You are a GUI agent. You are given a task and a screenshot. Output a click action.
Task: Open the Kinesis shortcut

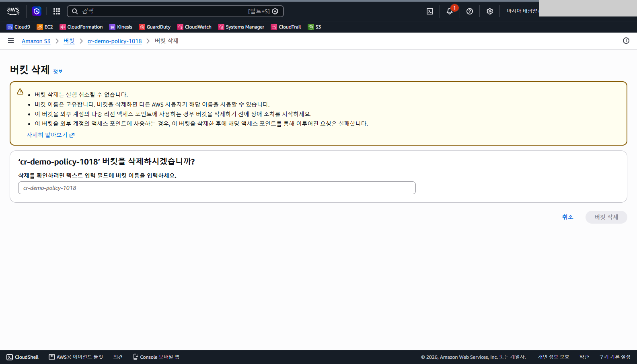tap(121, 27)
